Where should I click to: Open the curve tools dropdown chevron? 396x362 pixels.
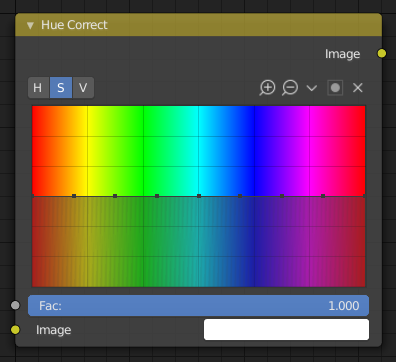click(312, 88)
